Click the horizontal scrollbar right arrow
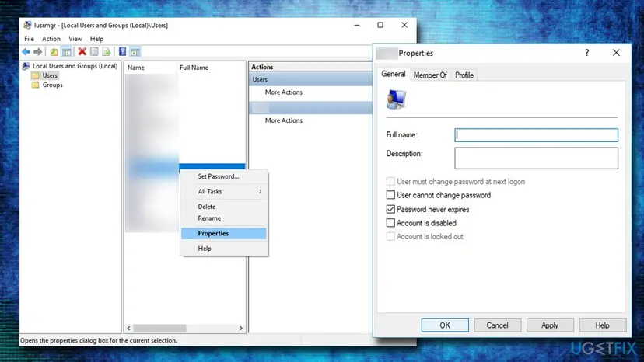This screenshot has height=362, width=644. click(x=240, y=329)
